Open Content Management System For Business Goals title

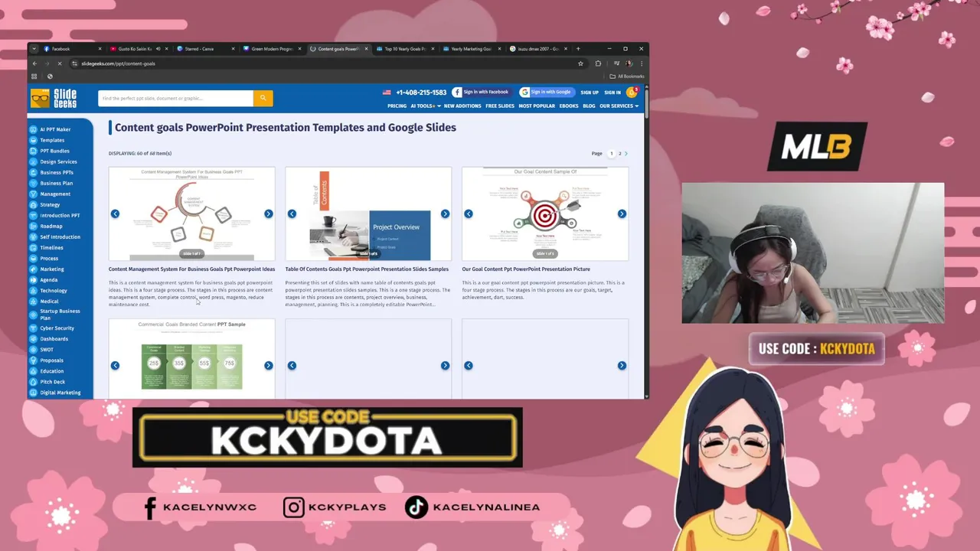point(191,269)
